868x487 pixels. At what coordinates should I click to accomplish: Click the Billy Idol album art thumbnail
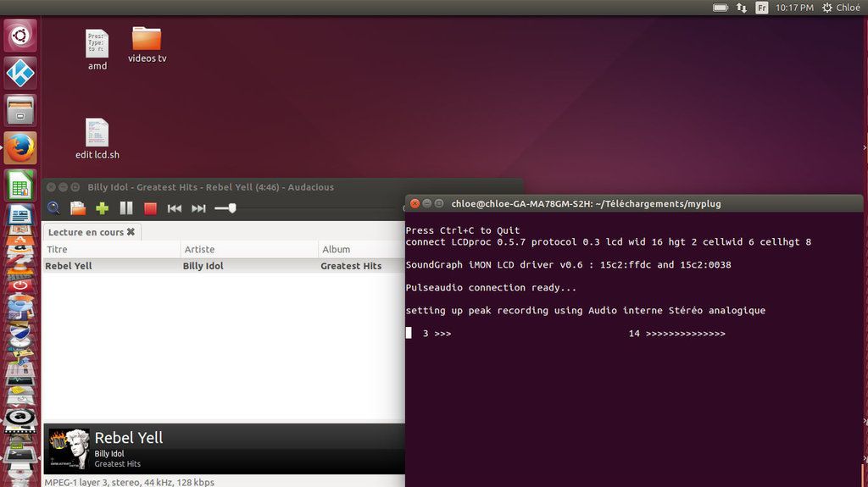coord(69,449)
